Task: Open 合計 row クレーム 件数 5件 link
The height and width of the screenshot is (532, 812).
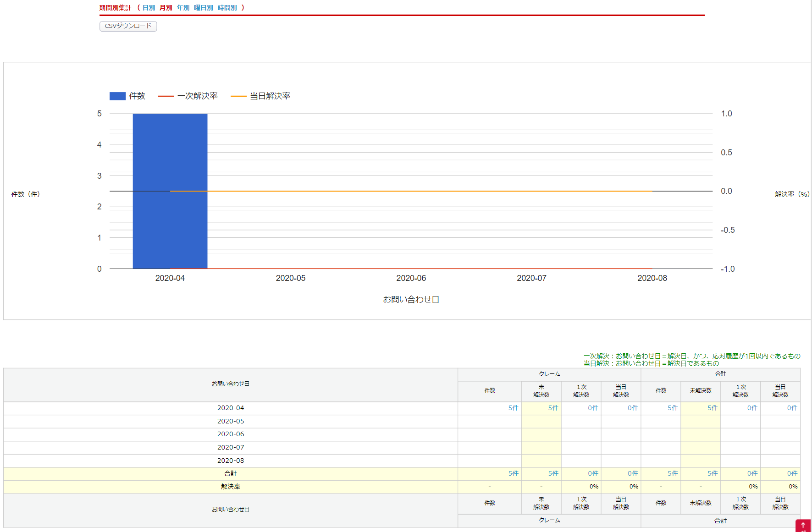Action: click(513, 473)
